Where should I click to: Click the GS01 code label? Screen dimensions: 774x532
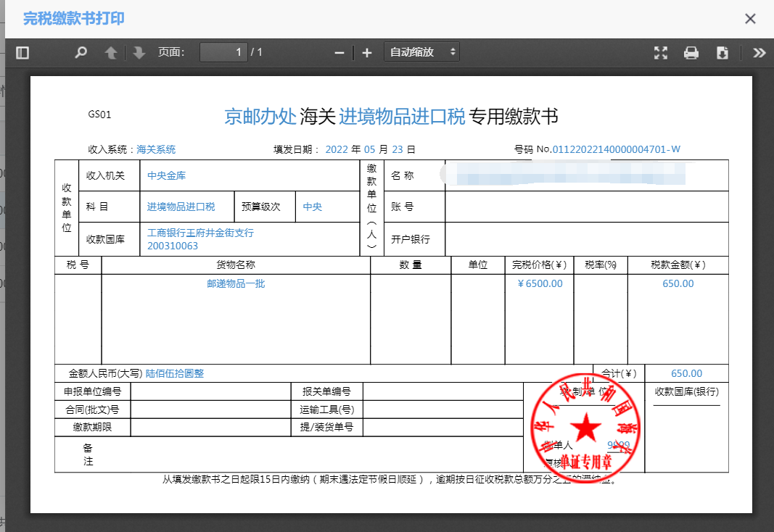tap(99, 115)
